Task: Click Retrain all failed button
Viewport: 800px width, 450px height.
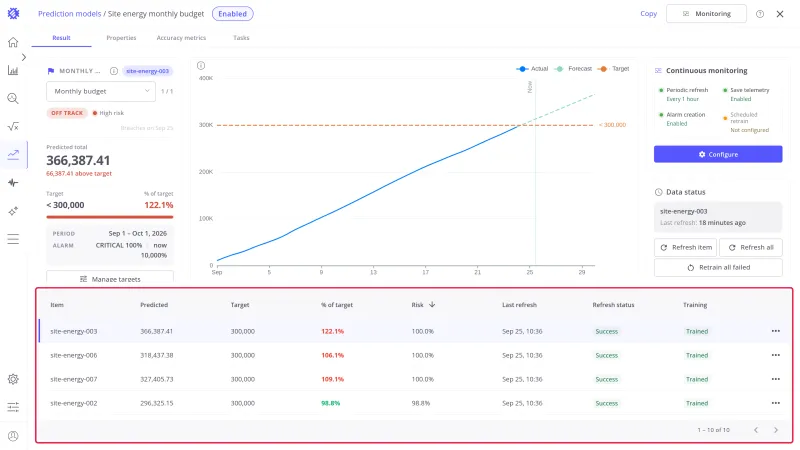Action: point(718,267)
